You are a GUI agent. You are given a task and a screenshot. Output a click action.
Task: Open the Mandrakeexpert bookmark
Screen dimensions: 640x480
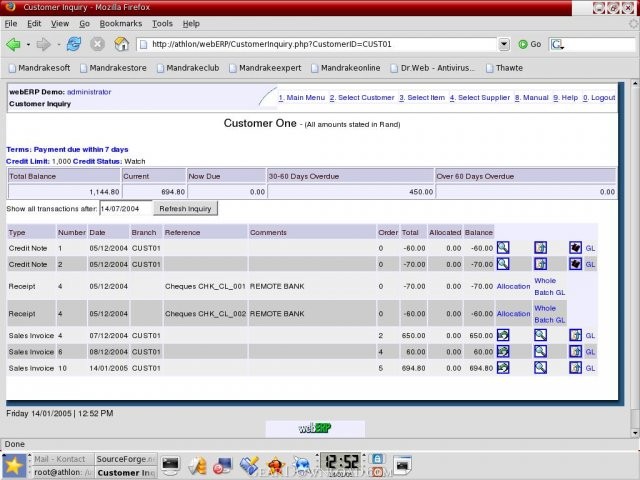coord(265,68)
